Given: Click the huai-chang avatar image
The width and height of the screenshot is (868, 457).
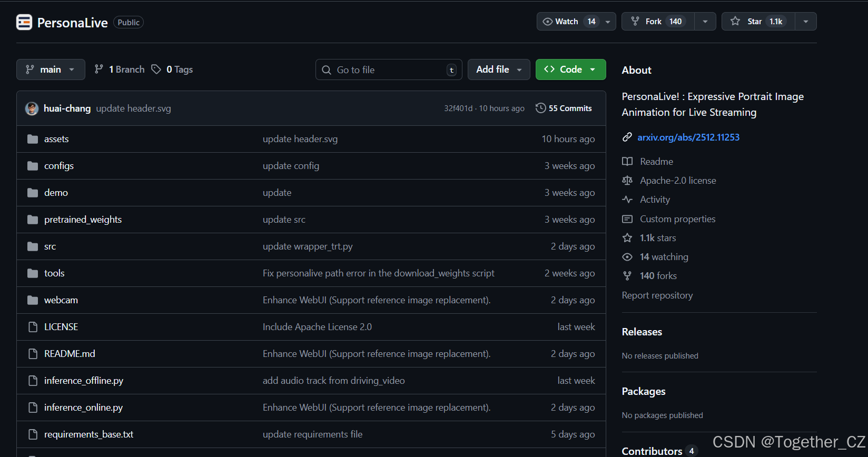Looking at the screenshot, I should (32, 108).
